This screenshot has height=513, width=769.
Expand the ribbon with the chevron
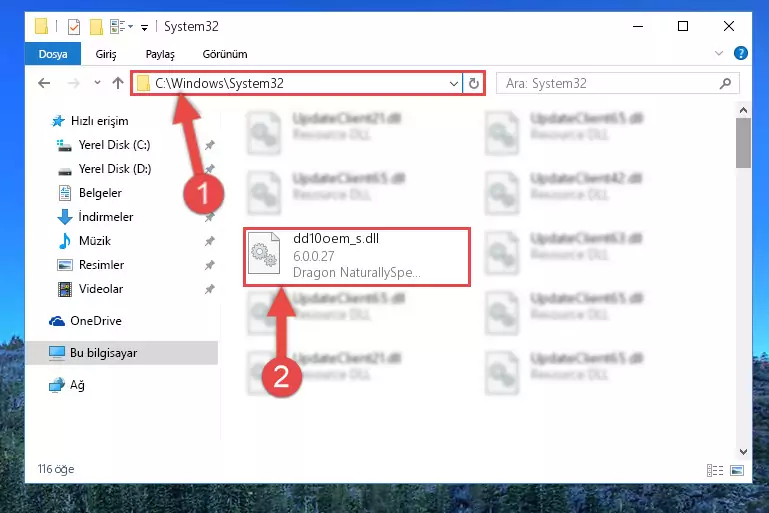click(x=719, y=53)
